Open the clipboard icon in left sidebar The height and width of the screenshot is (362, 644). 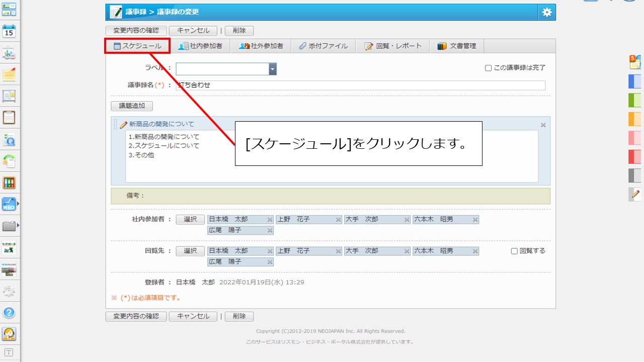[x=9, y=118]
